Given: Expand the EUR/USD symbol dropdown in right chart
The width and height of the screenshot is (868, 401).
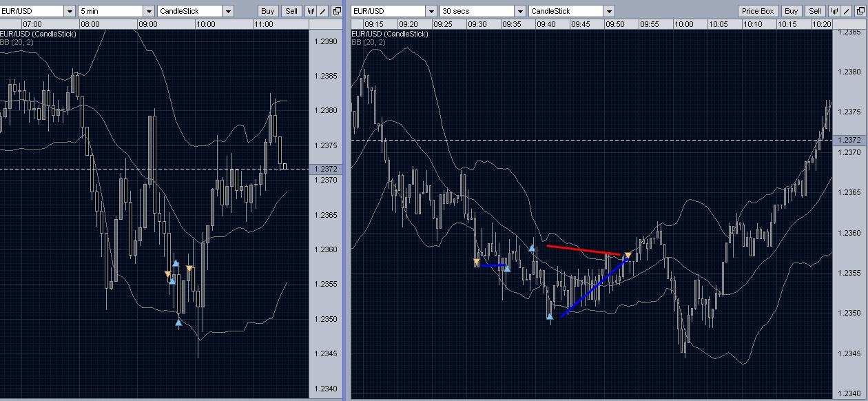Looking at the screenshot, I should 431,11.
